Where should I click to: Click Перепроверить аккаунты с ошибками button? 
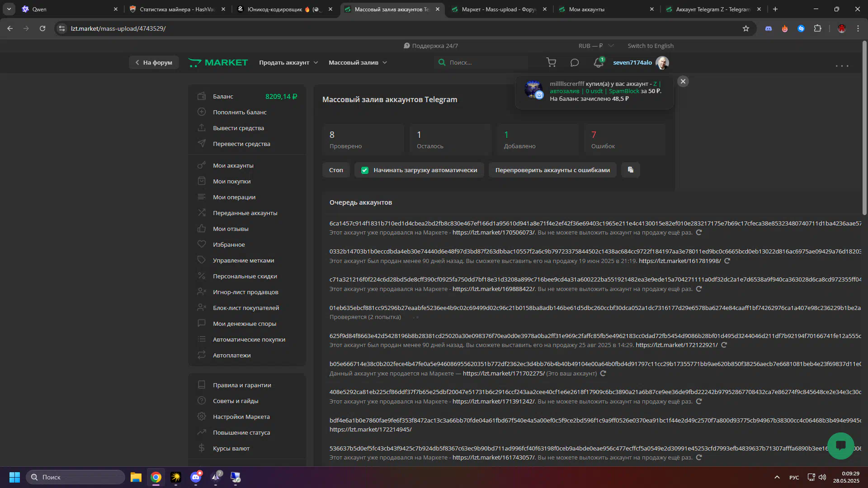pos(552,170)
